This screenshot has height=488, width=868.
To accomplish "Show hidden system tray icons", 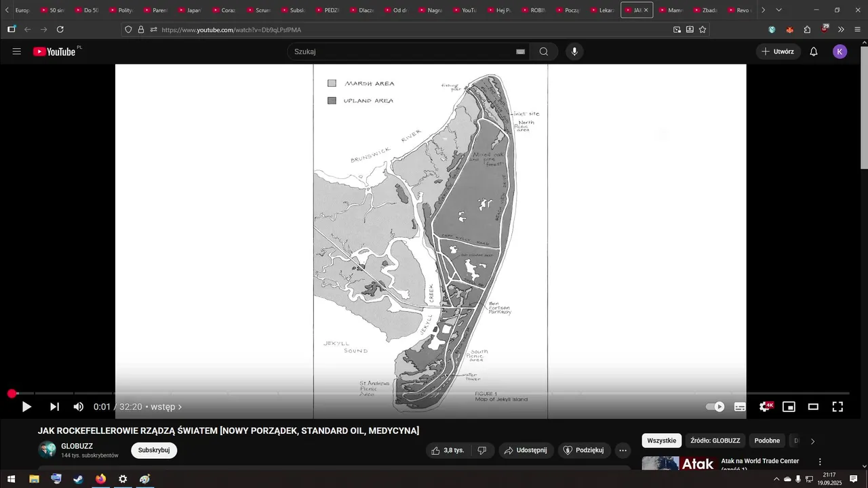I will (776, 479).
